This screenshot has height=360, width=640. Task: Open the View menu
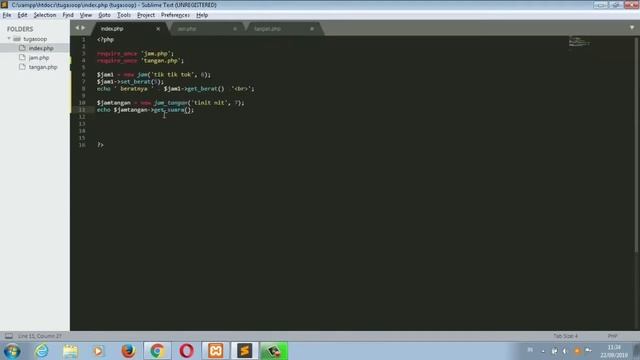(86, 15)
